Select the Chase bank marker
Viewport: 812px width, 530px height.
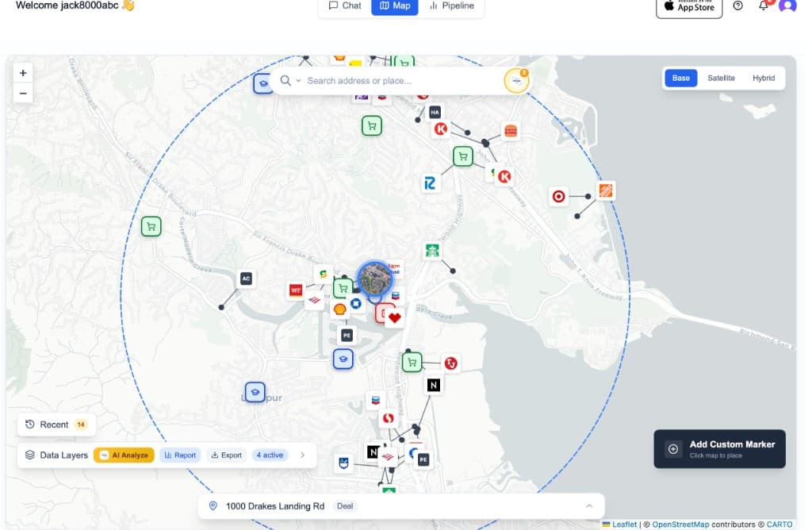point(356,304)
